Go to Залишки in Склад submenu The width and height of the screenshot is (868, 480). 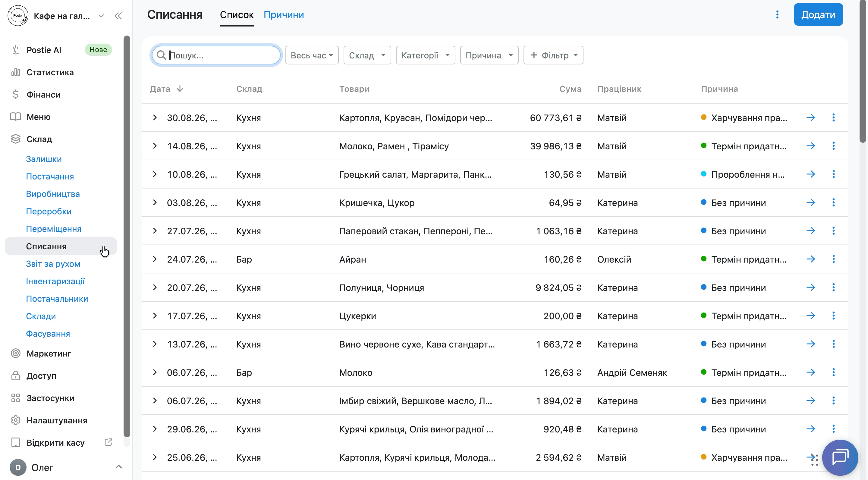(x=44, y=159)
